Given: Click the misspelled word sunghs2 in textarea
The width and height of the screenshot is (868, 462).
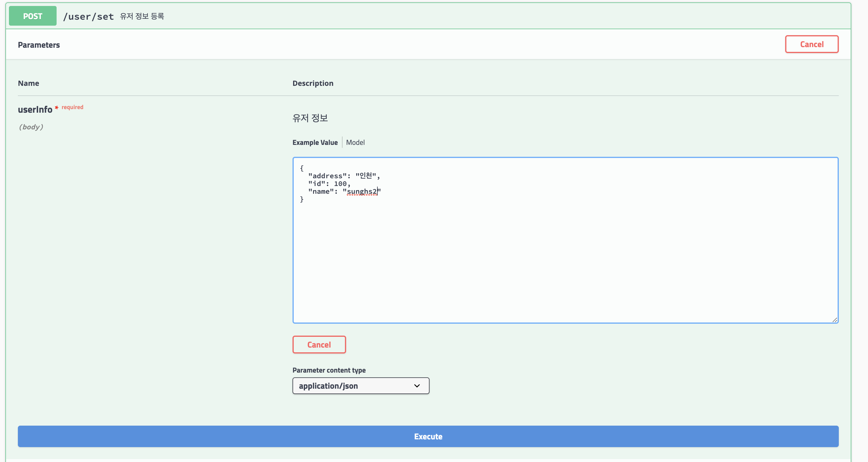Looking at the screenshot, I should click(361, 192).
